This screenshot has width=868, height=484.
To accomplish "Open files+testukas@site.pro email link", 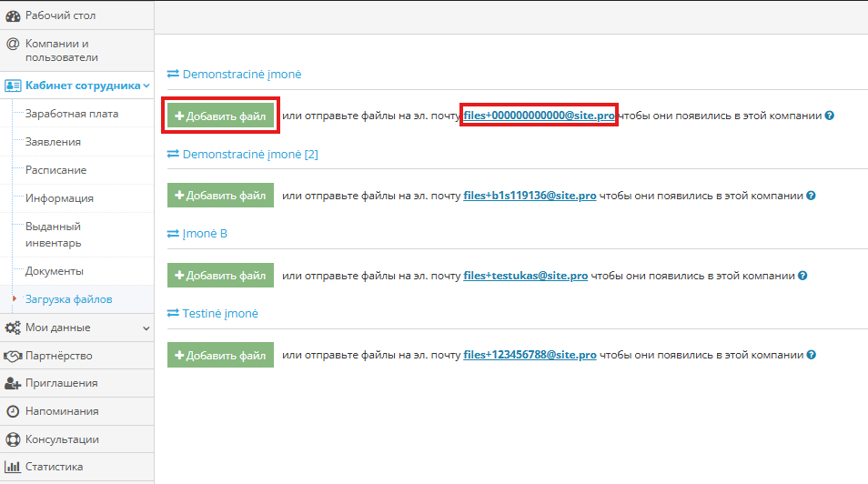I will 525,276.
